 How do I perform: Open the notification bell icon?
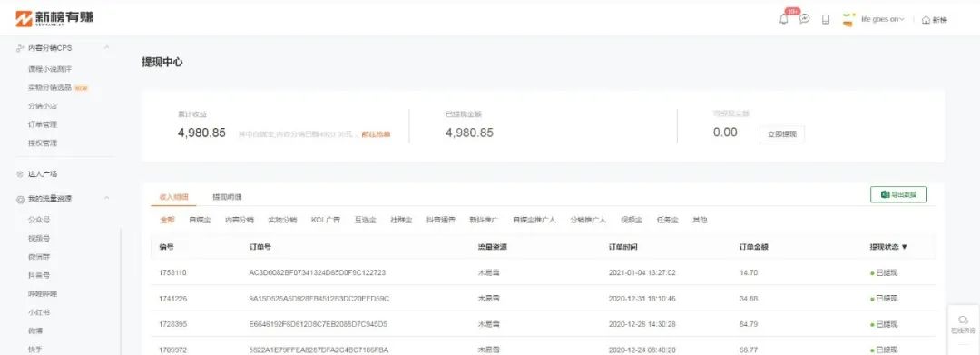click(x=783, y=19)
